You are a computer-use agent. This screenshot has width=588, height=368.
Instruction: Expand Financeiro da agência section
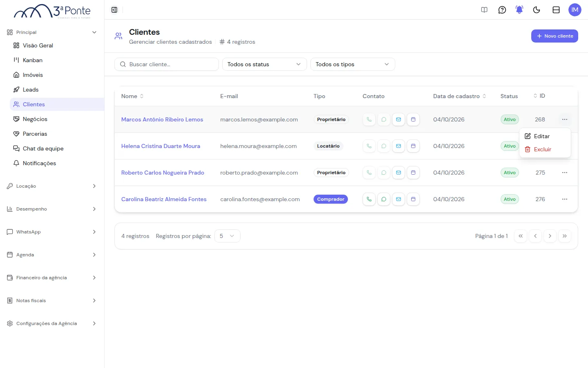click(x=52, y=278)
